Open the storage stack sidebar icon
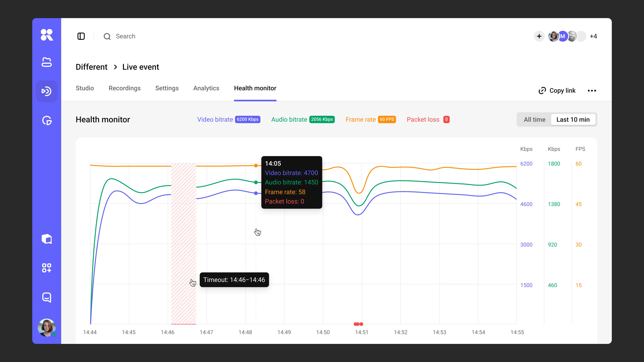Viewport: 644px width, 362px height. coord(47,62)
